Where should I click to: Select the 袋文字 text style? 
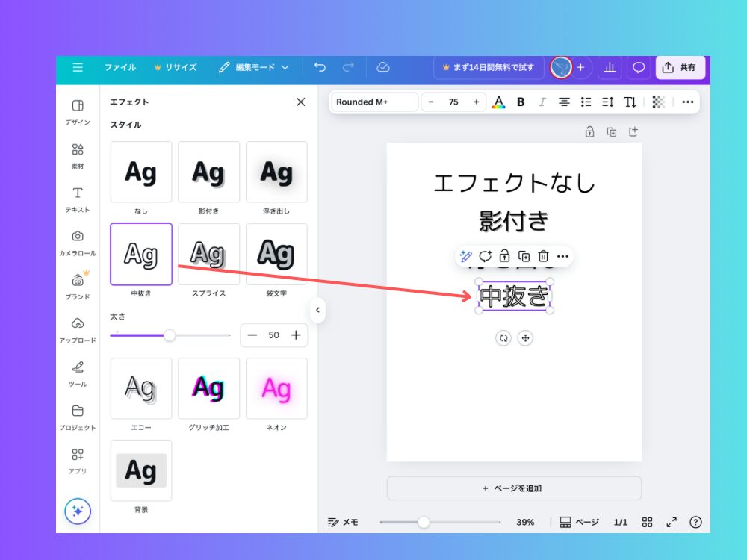point(276,255)
